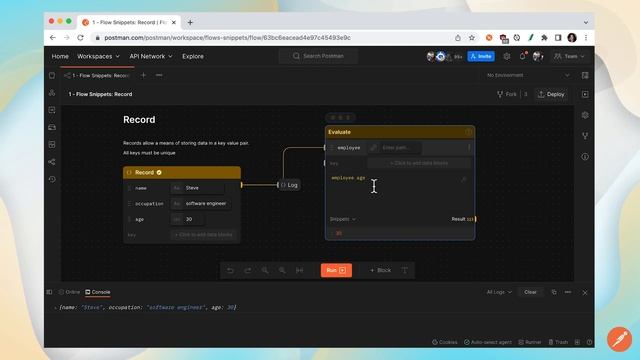Image resolution: width=640 pixels, height=360 pixels.
Task: Open the help icon in status bar
Action: (589, 342)
